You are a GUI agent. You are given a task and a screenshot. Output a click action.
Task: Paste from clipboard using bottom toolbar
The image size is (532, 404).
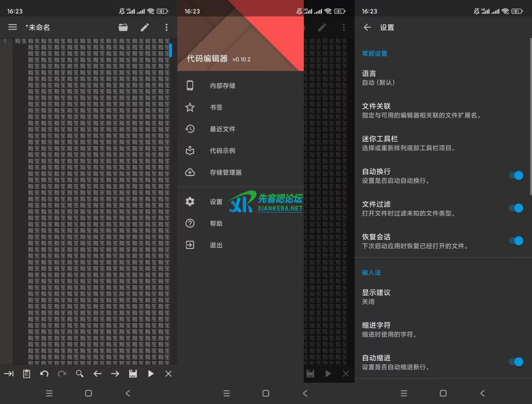[x=26, y=373]
